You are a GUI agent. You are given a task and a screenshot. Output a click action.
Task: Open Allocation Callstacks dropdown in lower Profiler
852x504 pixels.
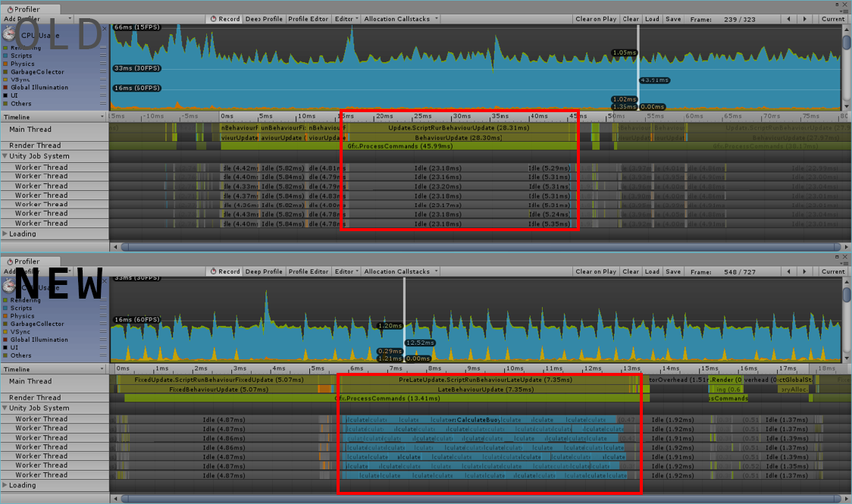(x=401, y=271)
